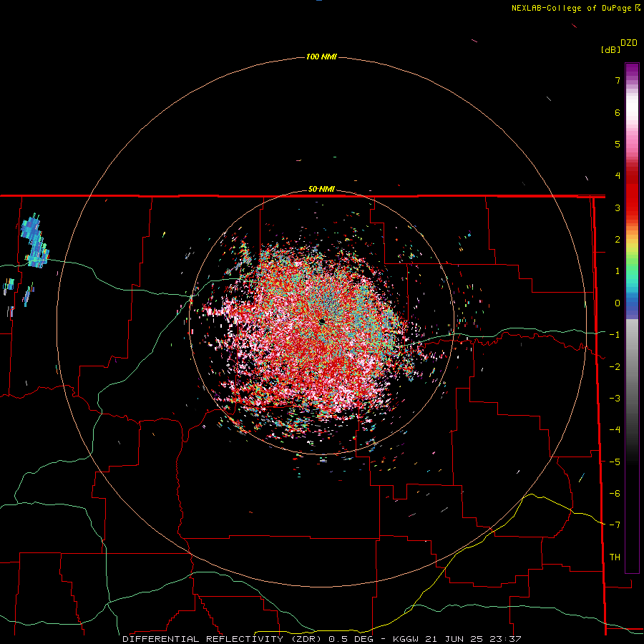The height and width of the screenshot is (644, 644).
Task: Click the 1 dB tick label
Action: (x=618, y=271)
